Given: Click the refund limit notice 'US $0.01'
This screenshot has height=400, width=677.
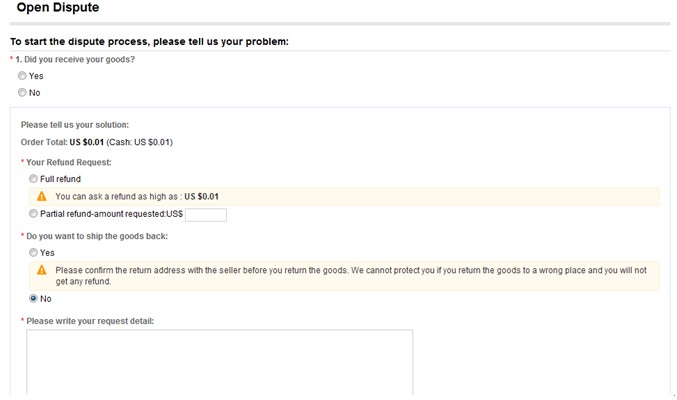Looking at the screenshot, I should pos(201,197).
